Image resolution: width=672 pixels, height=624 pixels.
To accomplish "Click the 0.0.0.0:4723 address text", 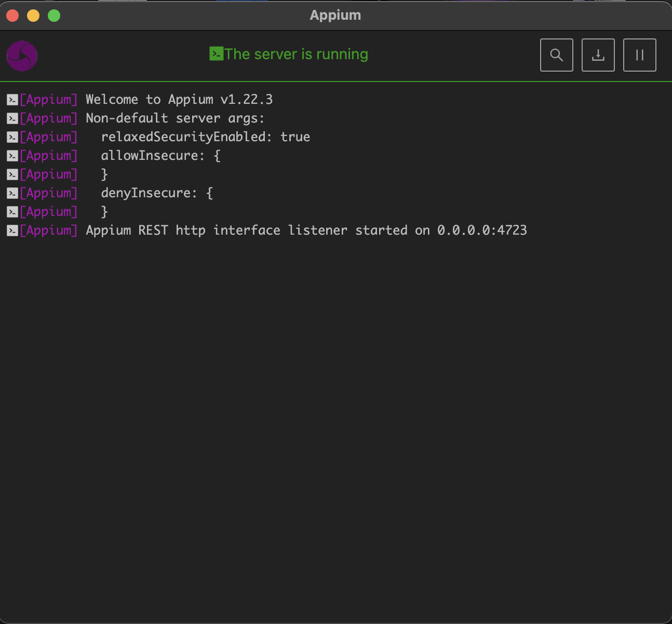I will coord(482,230).
